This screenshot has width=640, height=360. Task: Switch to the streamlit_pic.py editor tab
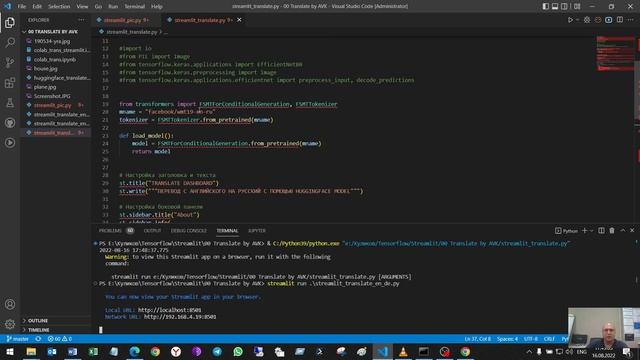(x=126, y=20)
